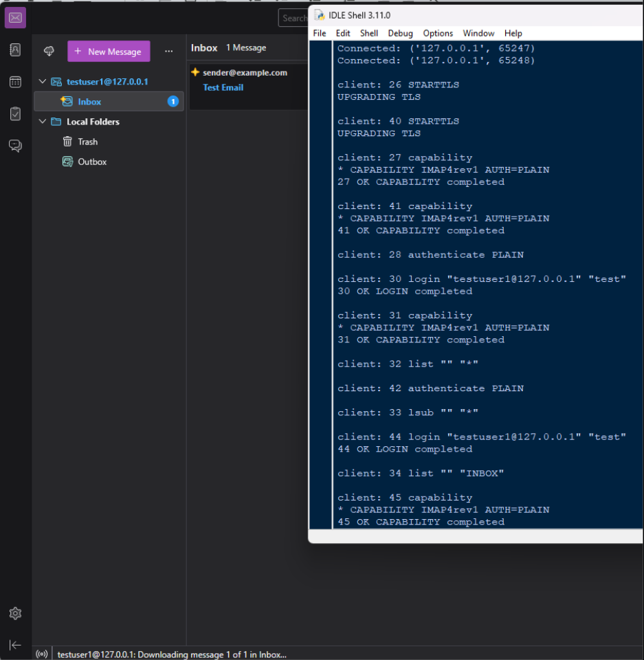Click line 'client: 33 lsub' in shell
The height and width of the screenshot is (660, 644).
coord(408,412)
